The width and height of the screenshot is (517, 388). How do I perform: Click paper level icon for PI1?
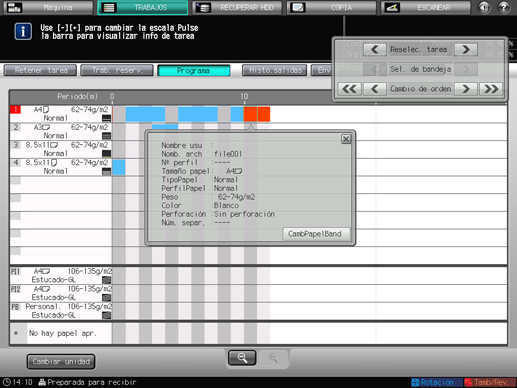106,280
